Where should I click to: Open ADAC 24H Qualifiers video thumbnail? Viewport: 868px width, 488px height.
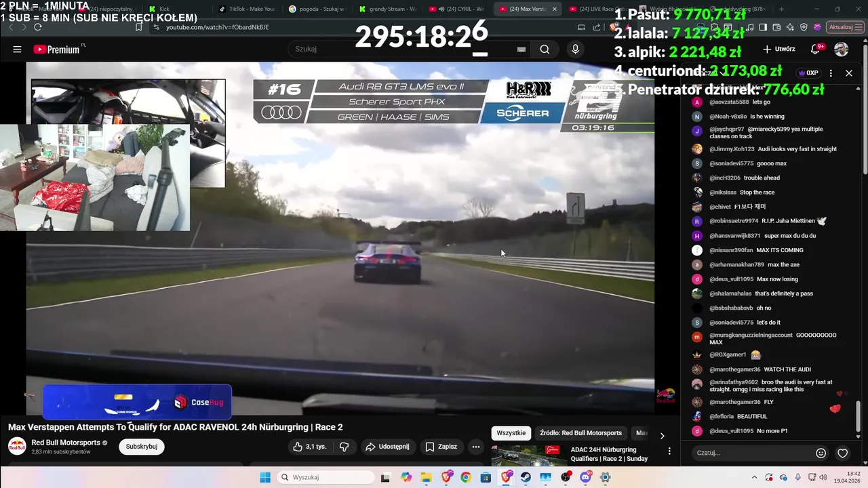[x=530, y=455]
